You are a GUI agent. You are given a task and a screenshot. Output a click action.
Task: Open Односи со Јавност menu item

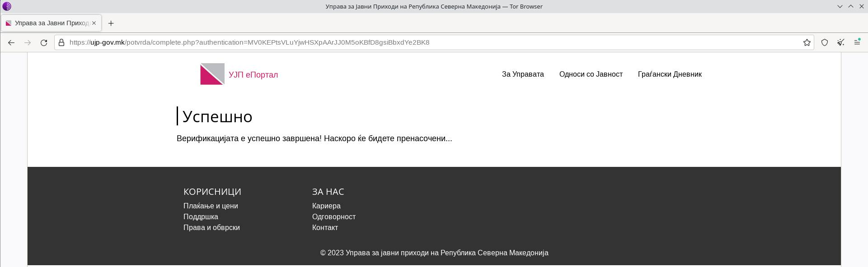[x=591, y=74]
